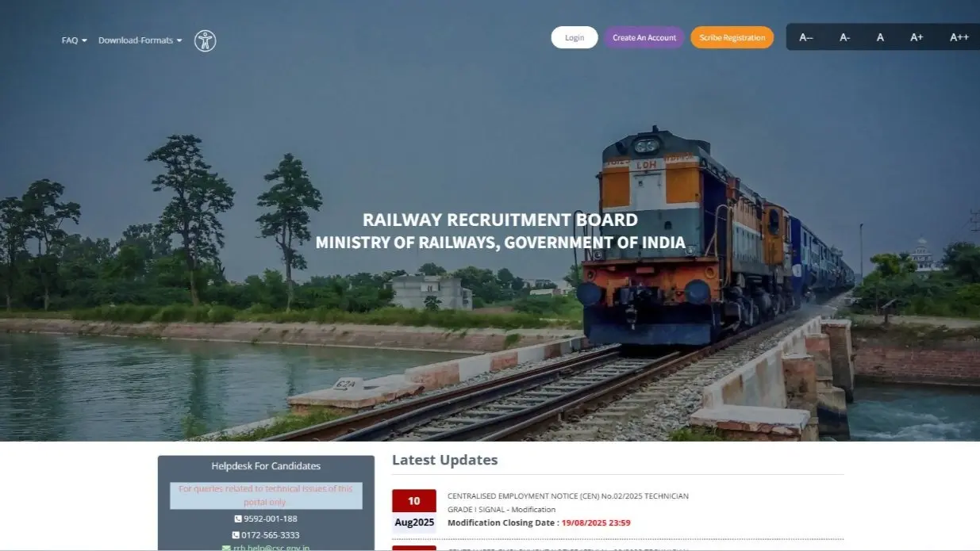Select the A+ font size increase control
Viewport: 980px width, 551px height.
click(917, 36)
